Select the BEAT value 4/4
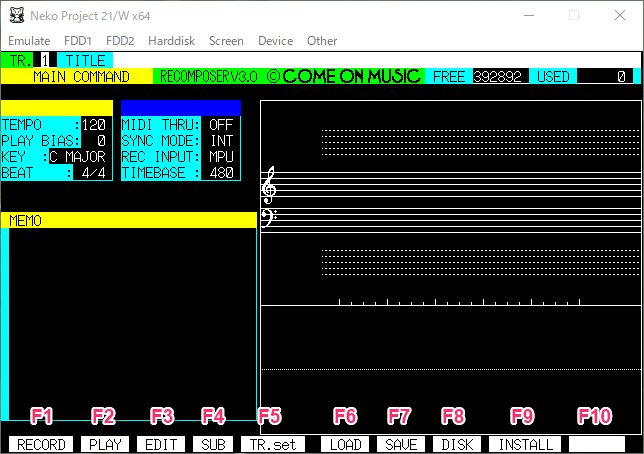The height and width of the screenshot is (454, 644). [92, 173]
